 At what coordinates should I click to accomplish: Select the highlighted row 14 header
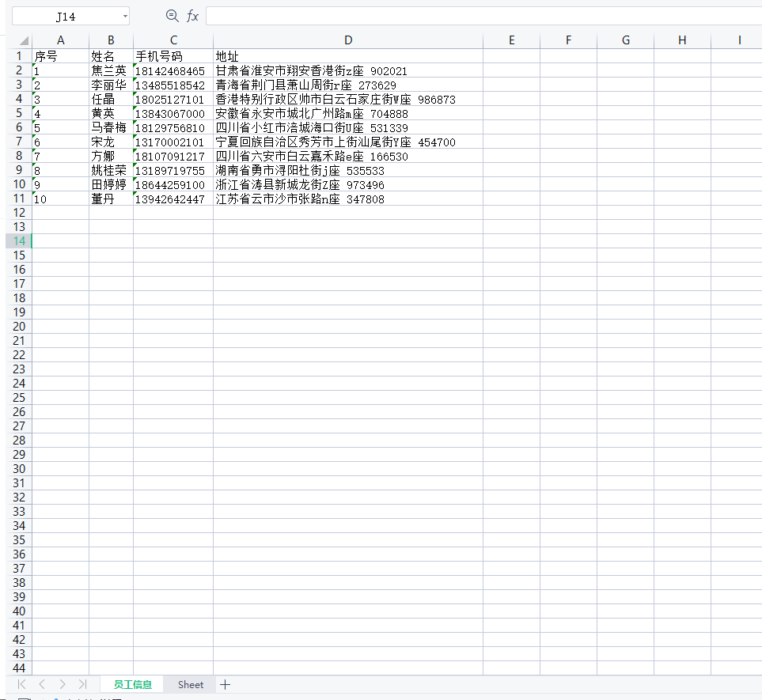click(19, 241)
